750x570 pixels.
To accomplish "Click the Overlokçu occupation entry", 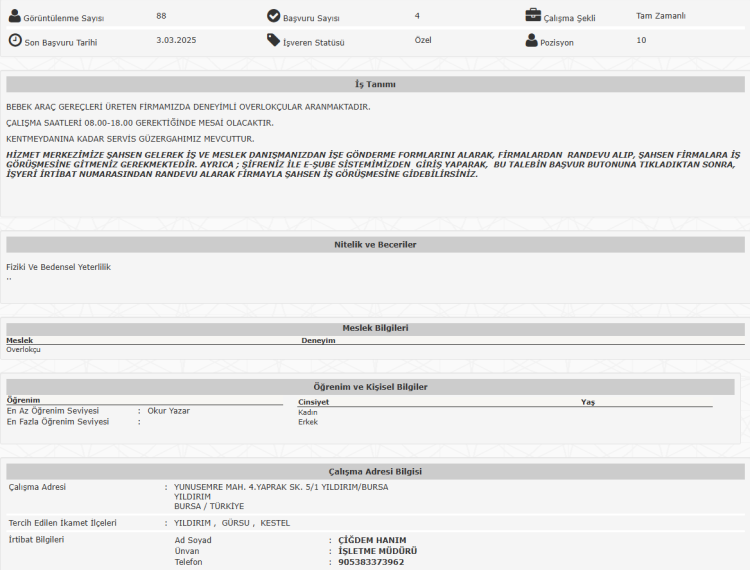I will coord(23,350).
